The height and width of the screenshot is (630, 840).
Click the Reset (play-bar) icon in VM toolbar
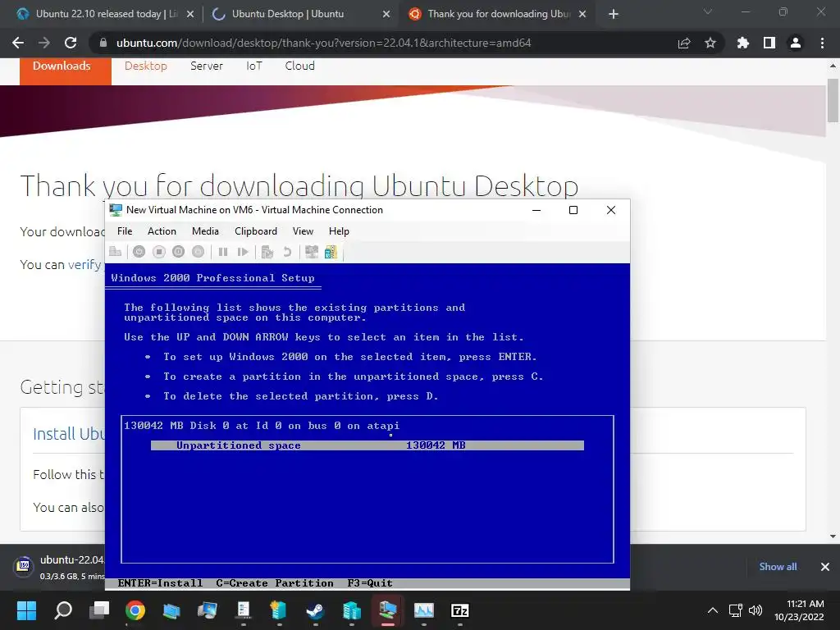click(243, 252)
